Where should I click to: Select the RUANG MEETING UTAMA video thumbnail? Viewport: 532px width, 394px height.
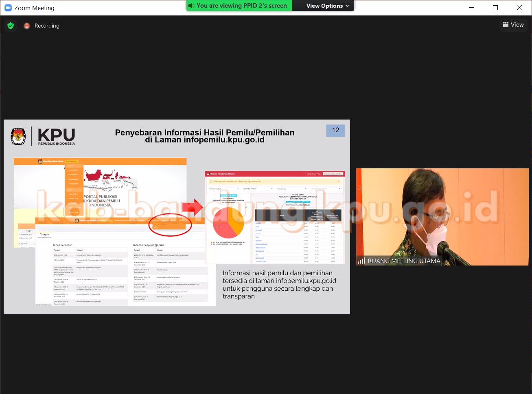coord(442,217)
